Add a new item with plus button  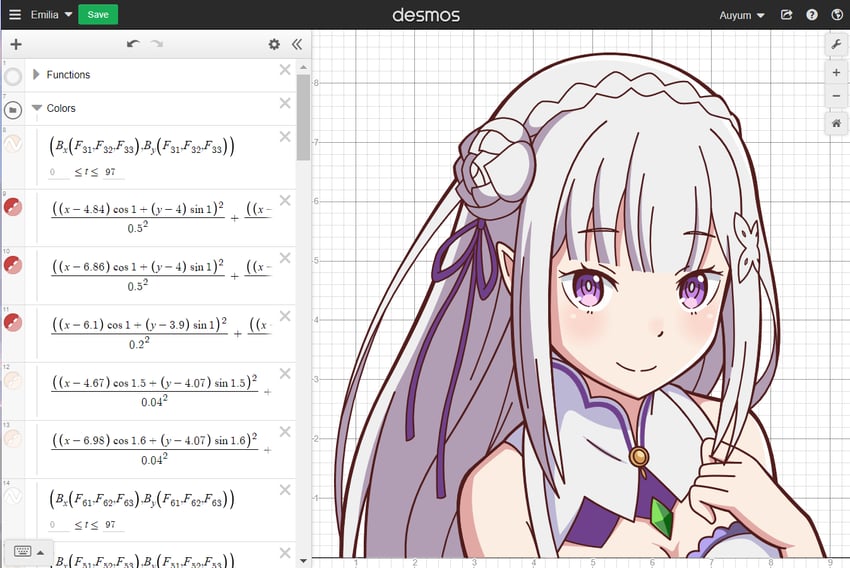16,44
